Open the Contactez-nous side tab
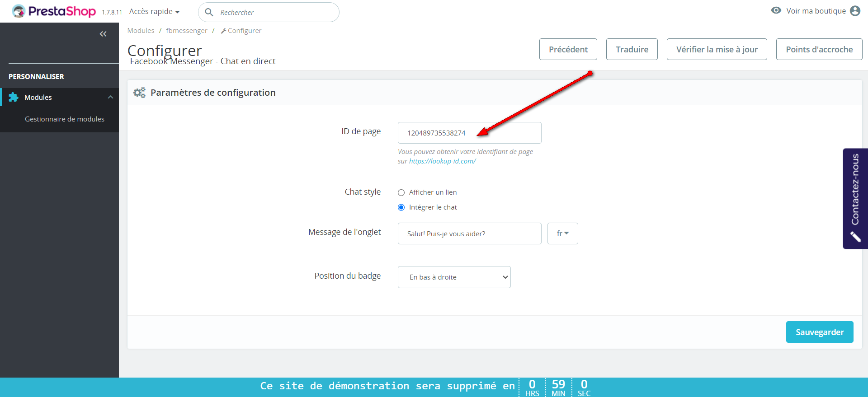 click(855, 199)
